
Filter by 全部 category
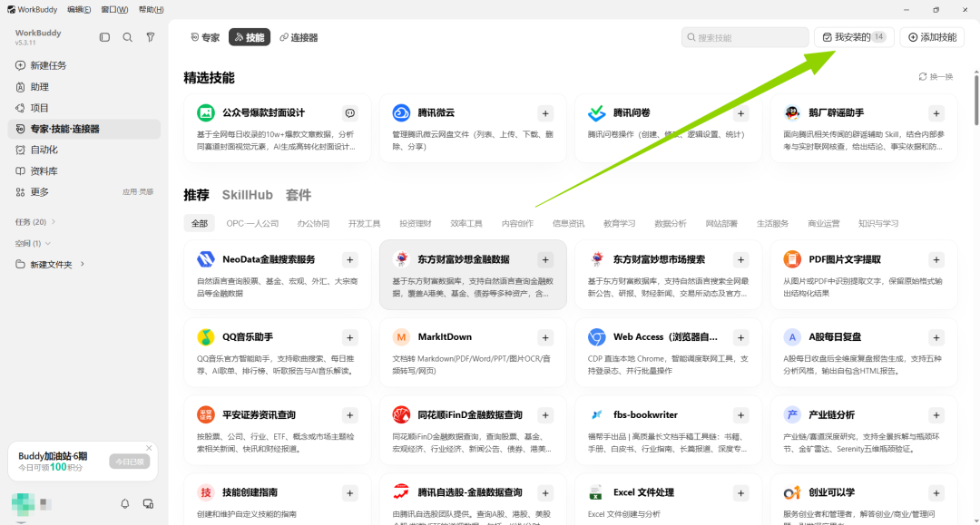[x=200, y=223]
